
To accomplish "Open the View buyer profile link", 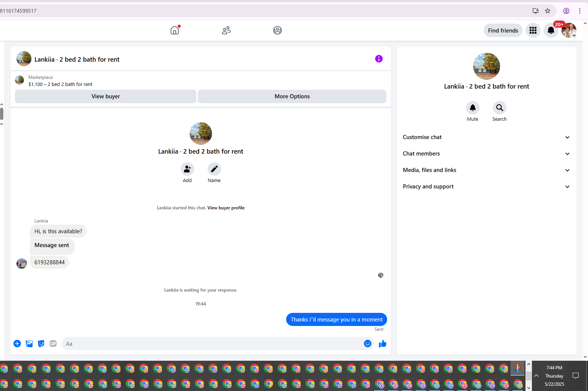I will (x=226, y=208).
